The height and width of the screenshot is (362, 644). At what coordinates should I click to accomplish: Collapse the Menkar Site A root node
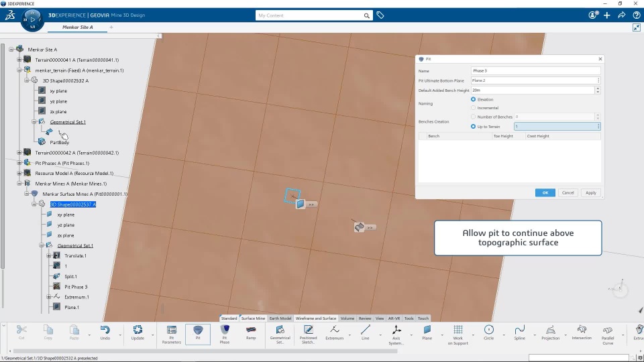coord(11,49)
